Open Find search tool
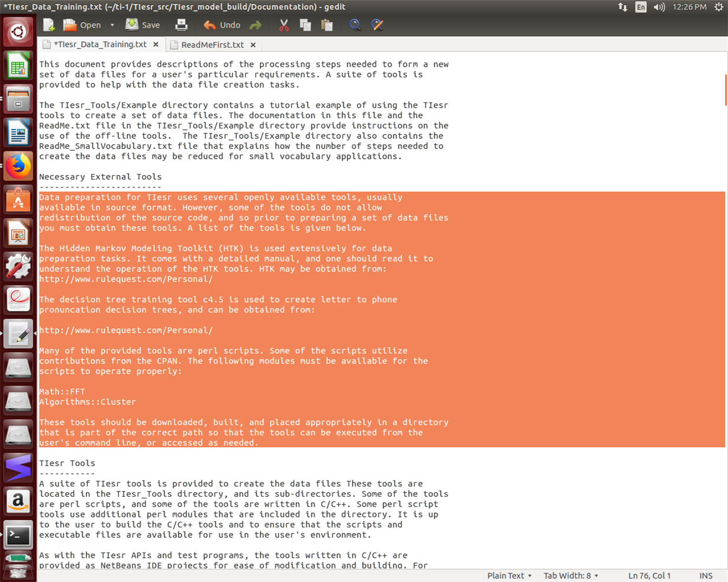The width and height of the screenshot is (728, 582). 355,25
